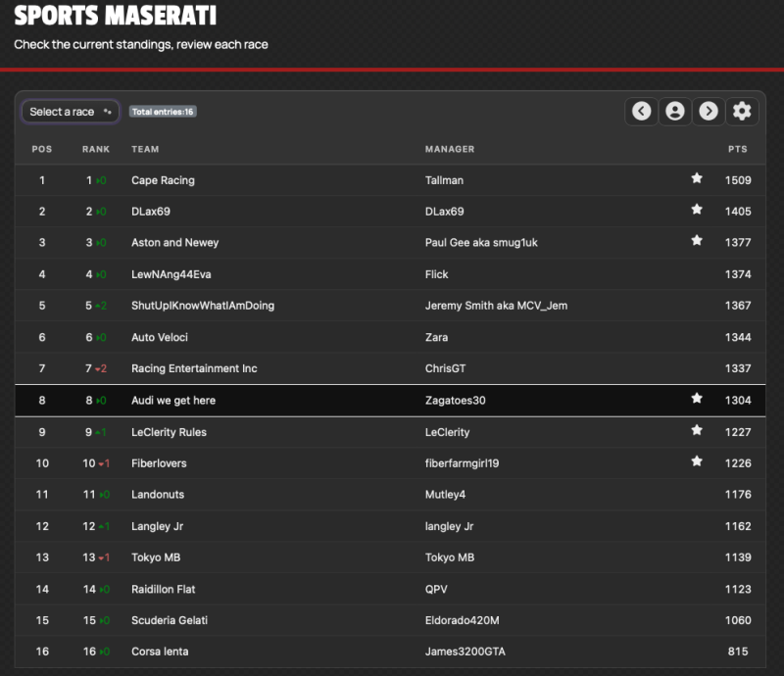Select team Corsa lenta
Viewport: 784px width, 676px height.
160,652
